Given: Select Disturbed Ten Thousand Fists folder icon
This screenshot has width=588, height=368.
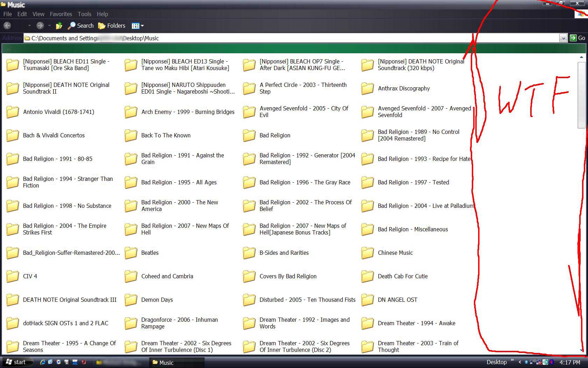Looking at the screenshot, I should (x=249, y=300).
